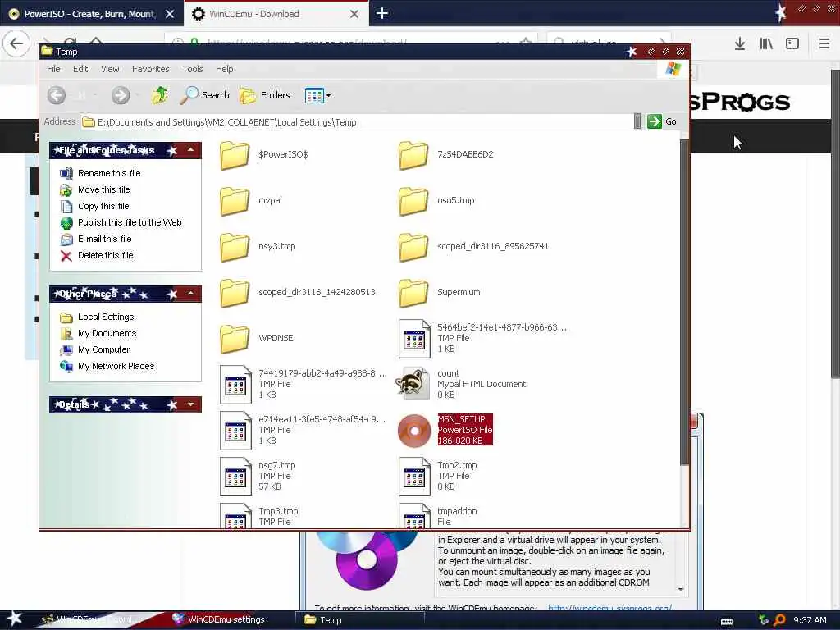Click the Start button on taskbar
The height and width of the screenshot is (630, 840).
point(15,620)
